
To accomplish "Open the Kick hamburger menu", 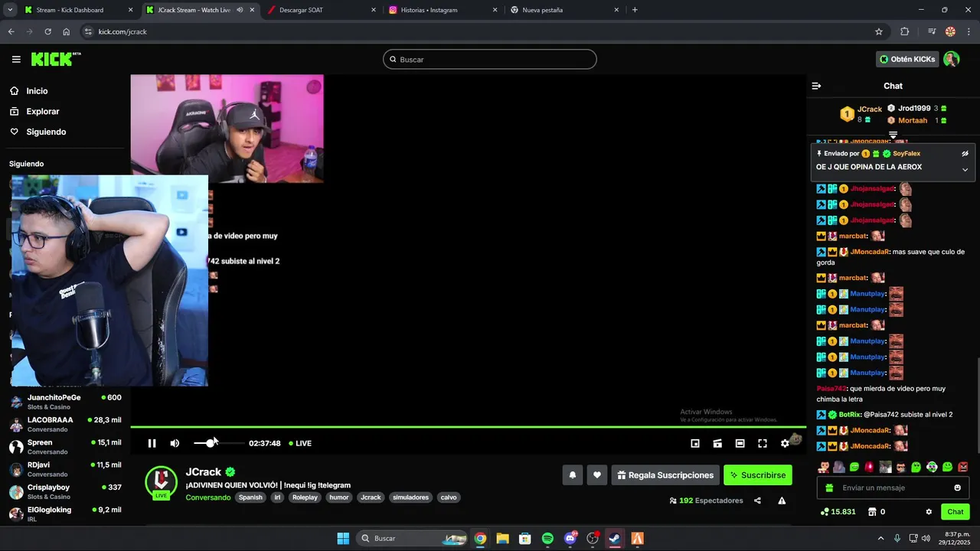I will click(x=16, y=59).
